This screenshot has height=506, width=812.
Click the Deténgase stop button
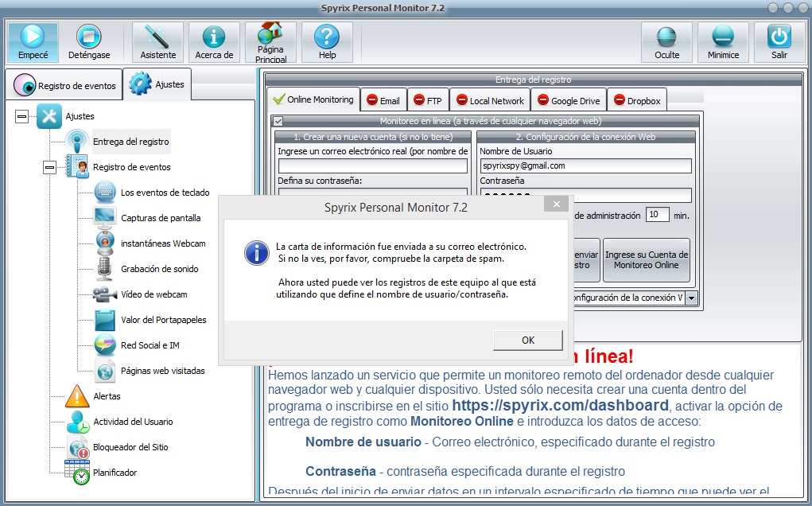[x=89, y=42]
